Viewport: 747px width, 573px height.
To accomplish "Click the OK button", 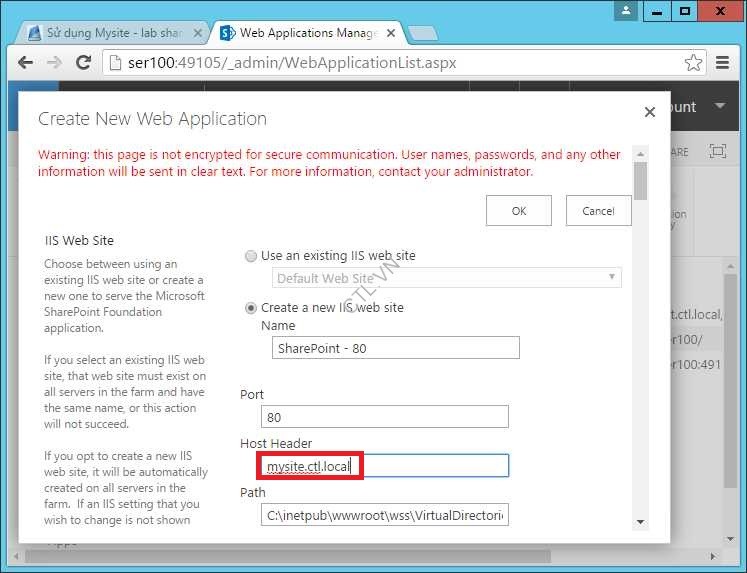I will pos(519,211).
